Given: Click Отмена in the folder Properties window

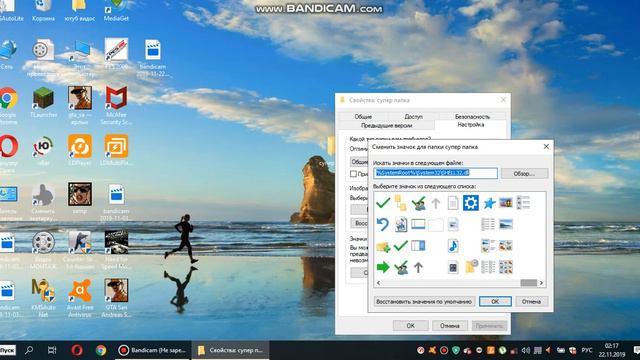Looking at the screenshot, I should tap(449, 326).
